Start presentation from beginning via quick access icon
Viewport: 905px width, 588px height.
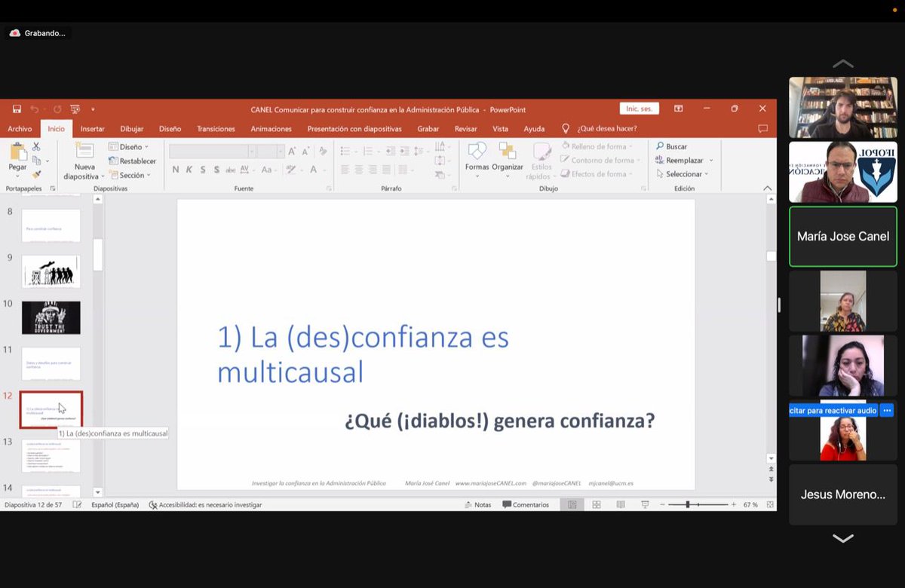click(75, 109)
